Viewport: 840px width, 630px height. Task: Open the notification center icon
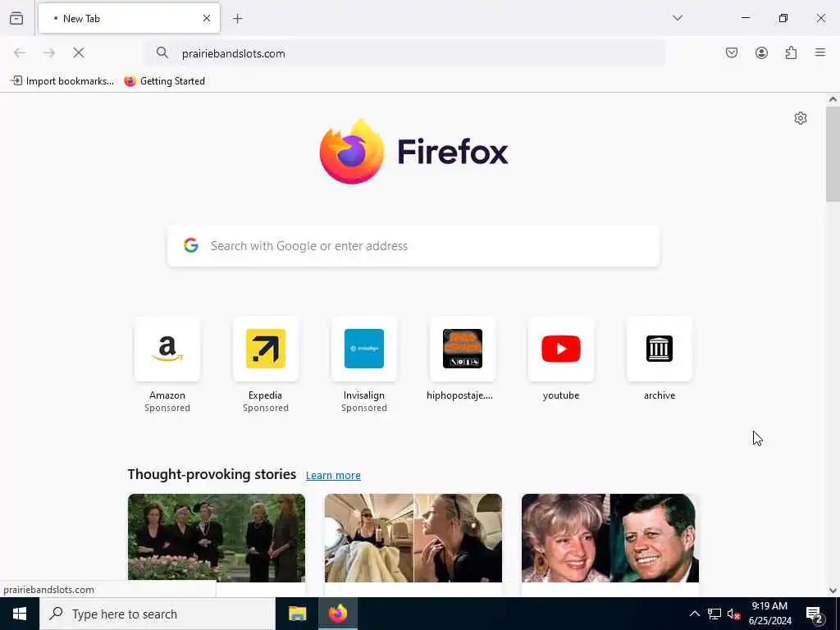click(815, 614)
